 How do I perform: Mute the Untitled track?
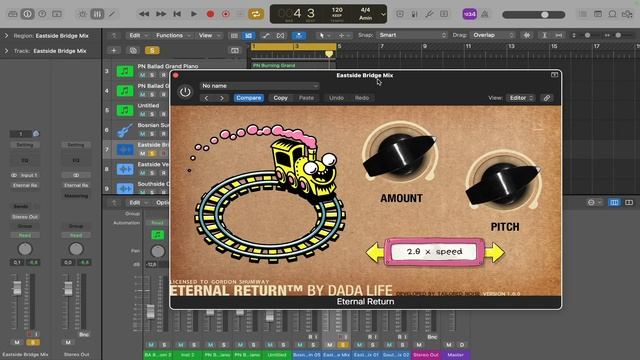[142, 114]
